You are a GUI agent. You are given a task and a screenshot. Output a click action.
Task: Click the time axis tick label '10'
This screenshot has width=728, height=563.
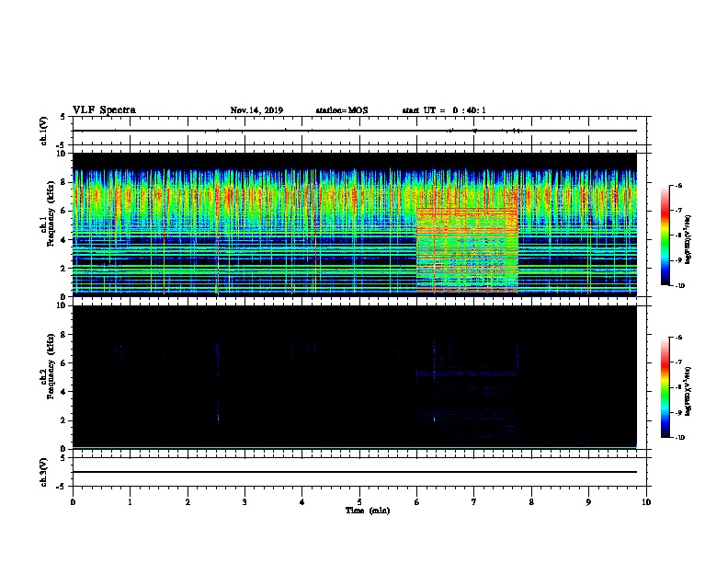(x=646, y=502)
